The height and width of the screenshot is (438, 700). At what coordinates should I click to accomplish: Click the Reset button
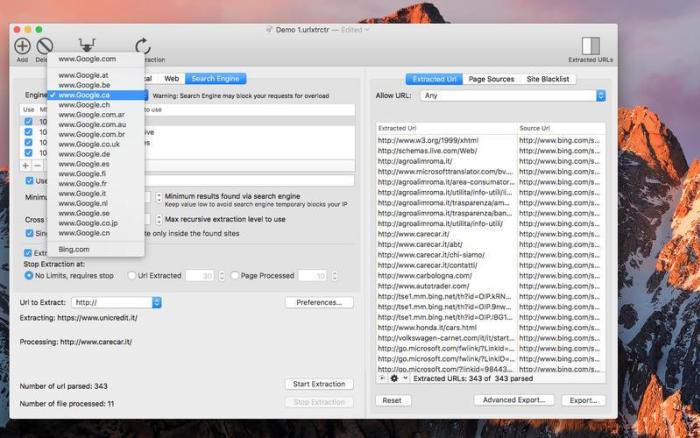pos(392,400)
